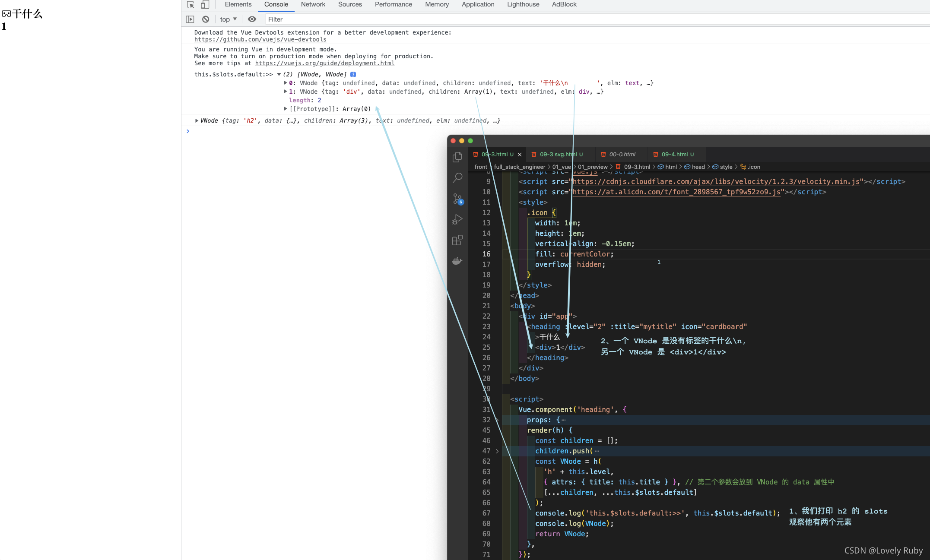The image size is (930, 560).
Task: Switch to the Network tab
Action: pos(313,5)
